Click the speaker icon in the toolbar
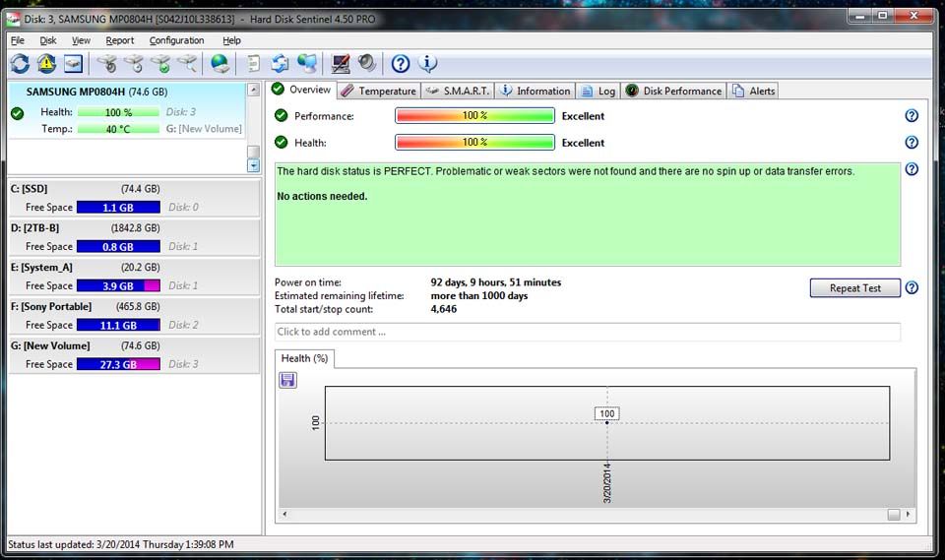The image size is (945, 560). (x=367, y=64)
